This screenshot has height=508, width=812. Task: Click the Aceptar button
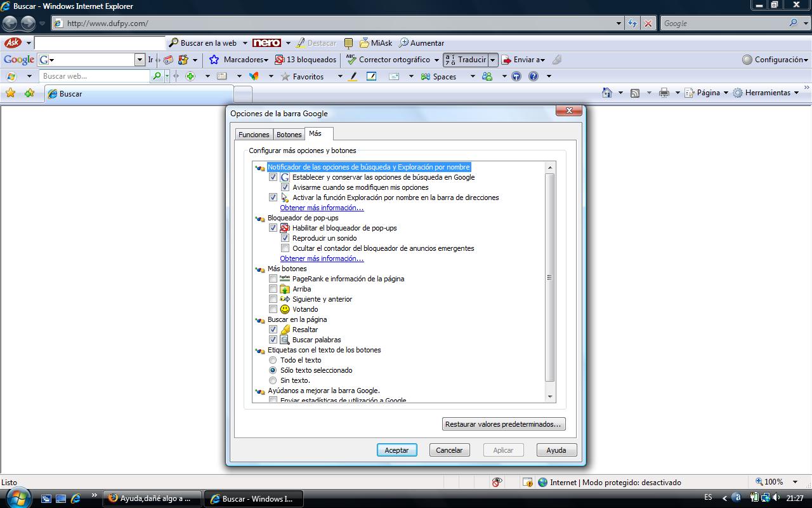396,450
